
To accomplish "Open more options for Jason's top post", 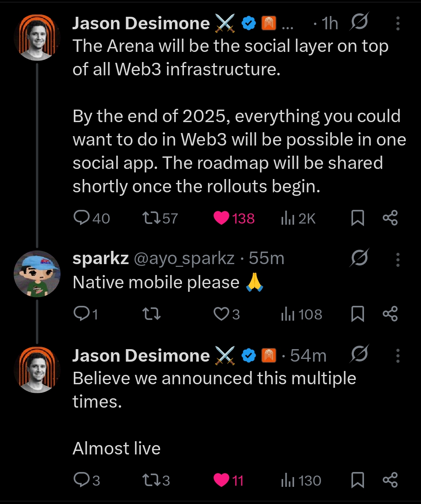I will (x=398, y=24).
